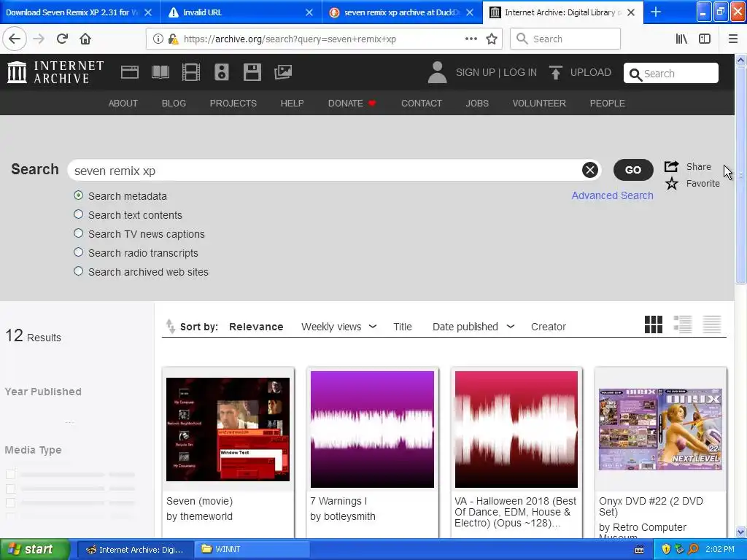The image size is (747, 560).
Task: Open the audio speaker icon
Action: click(222, 72)
